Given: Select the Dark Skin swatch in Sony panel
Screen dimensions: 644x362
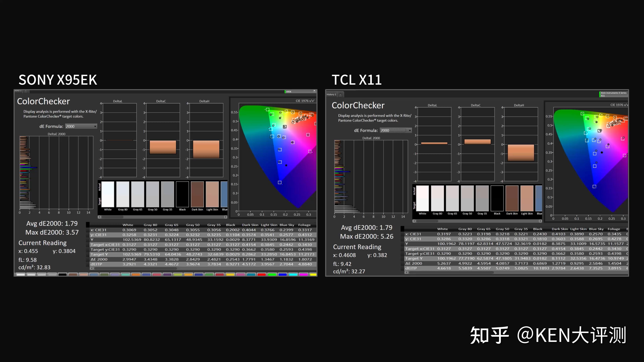Looking at the screenshot, I should click(197, 194).
